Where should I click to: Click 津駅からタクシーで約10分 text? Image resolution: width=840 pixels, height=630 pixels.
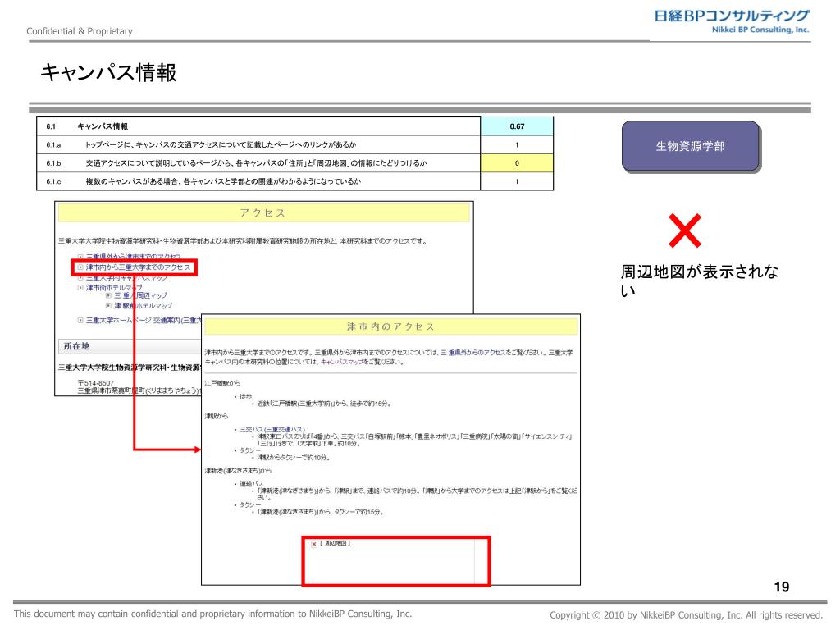coord(294,458)
